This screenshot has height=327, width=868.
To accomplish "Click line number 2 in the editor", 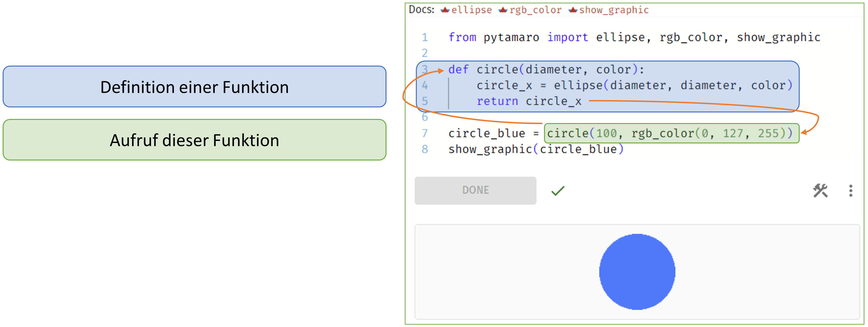I will 424,53.
